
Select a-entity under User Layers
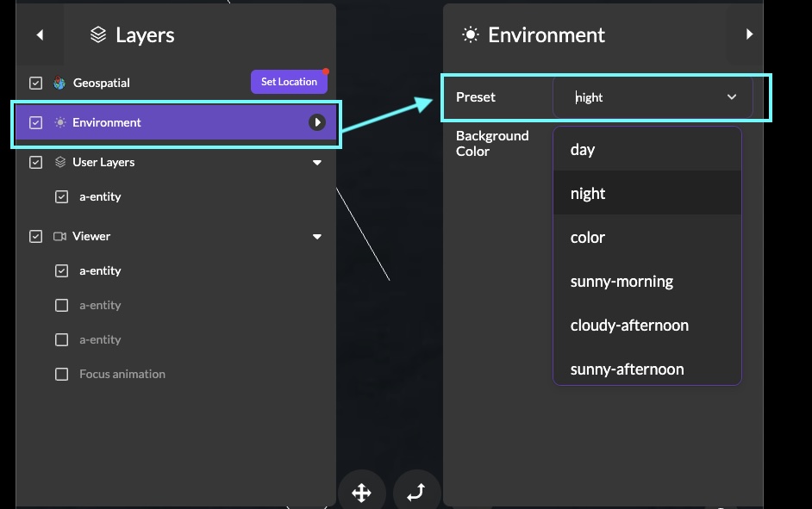100,196
